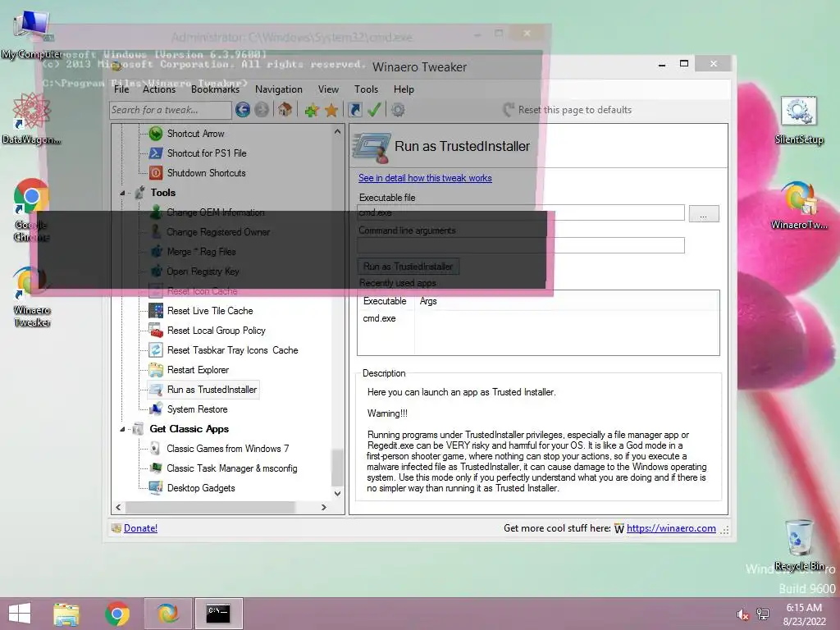
Task: Click the add bookmark star-plus icon
Action: [312, 110]
